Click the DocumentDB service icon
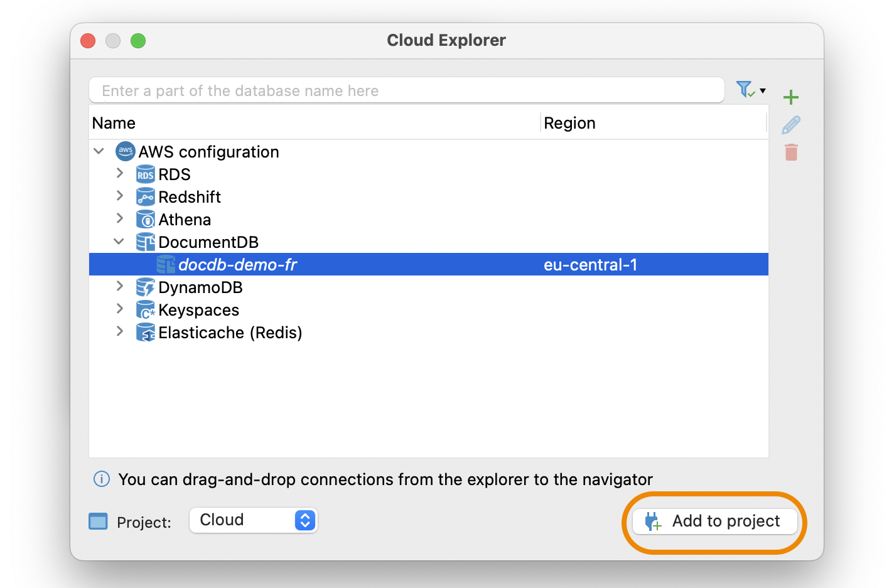894x588 pixels. 145,242
